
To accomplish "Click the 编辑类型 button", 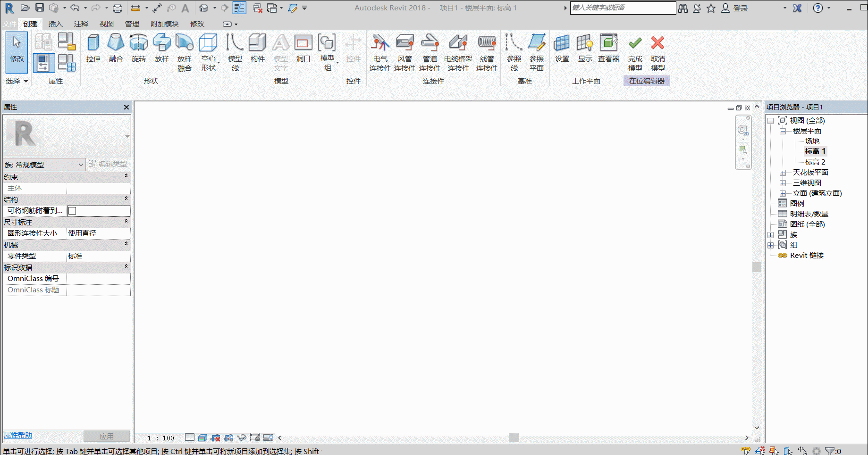I will click(x=108, y=164).
